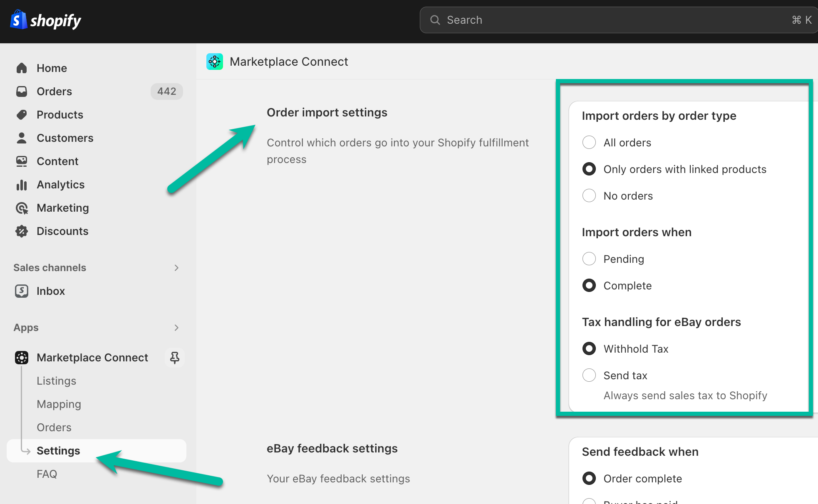The height and width of the screenshot is (504, 818).
Task: Select the Pending import option
Action: [x=589, y=259]
